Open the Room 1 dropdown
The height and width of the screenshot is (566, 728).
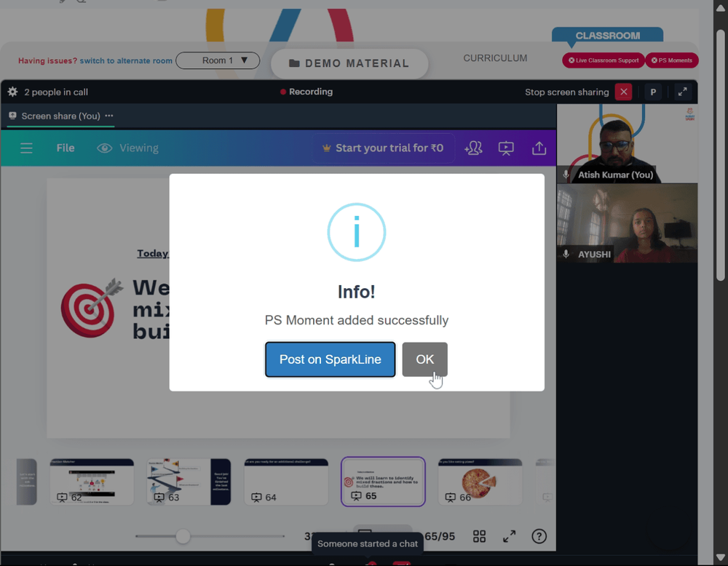point(218,60)
